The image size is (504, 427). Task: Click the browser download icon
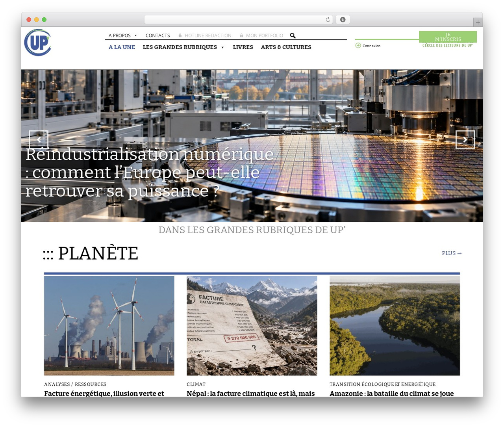point(343,20)
